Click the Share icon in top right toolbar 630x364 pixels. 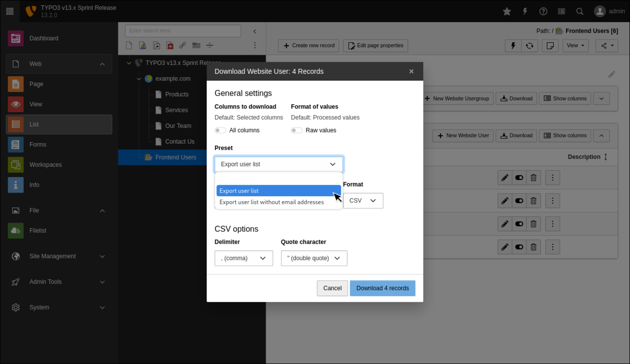coord(606,46)
